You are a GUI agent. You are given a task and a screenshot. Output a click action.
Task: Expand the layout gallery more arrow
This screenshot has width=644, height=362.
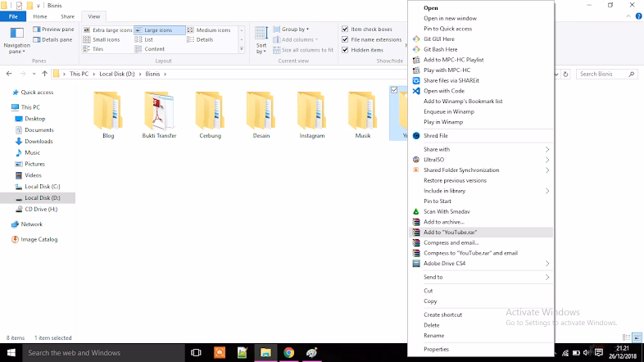[x=242, y=49]
